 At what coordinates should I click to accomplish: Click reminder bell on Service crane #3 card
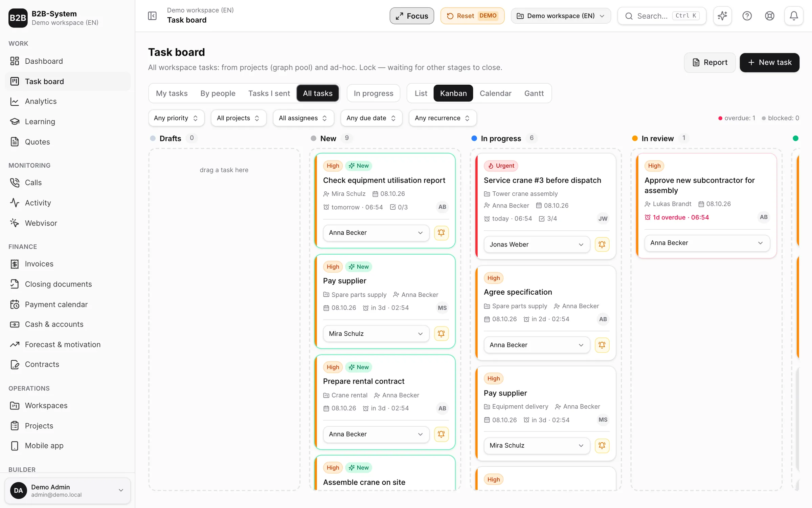click(602, 245)
